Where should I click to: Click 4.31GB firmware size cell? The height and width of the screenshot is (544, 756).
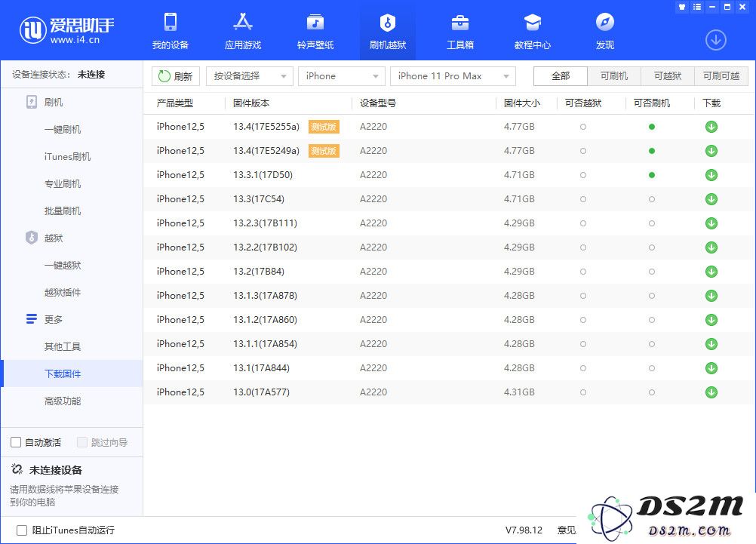[519, 392]
